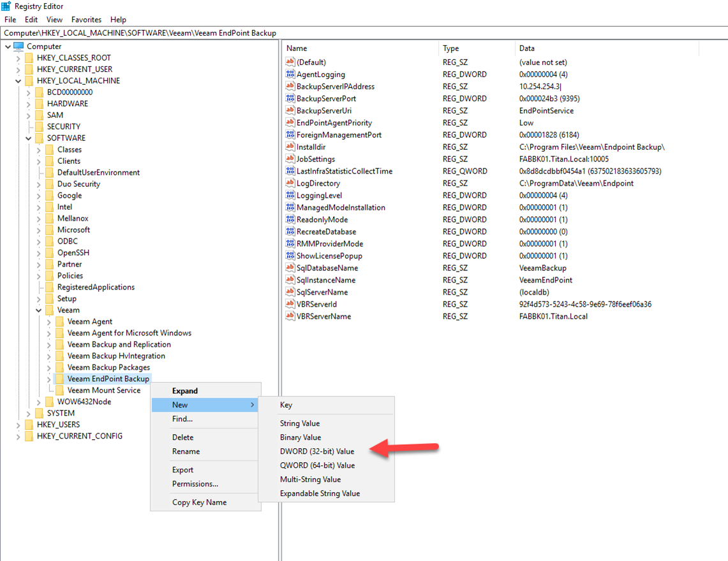Screen dimensions: 728x561
Task: Click the Computer root icon in tree
Action: click(19, 46)
